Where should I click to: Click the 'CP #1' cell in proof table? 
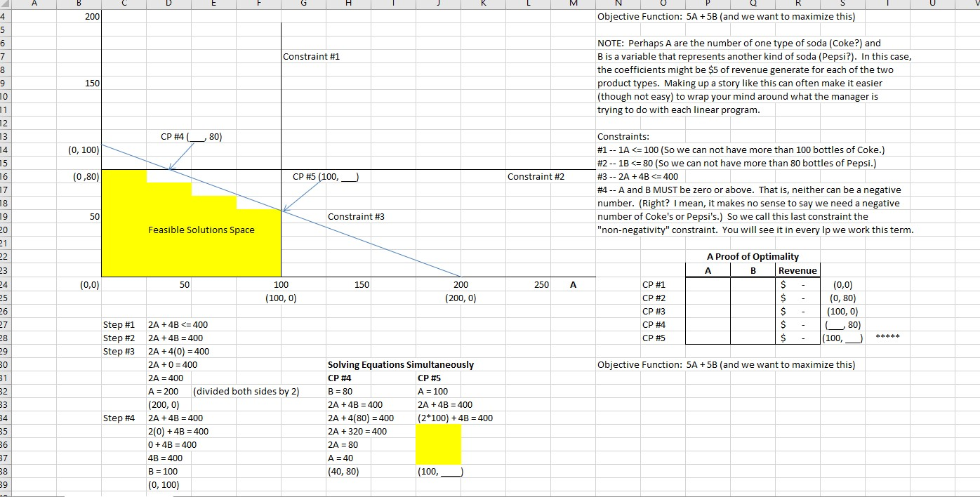pos(656,284)
